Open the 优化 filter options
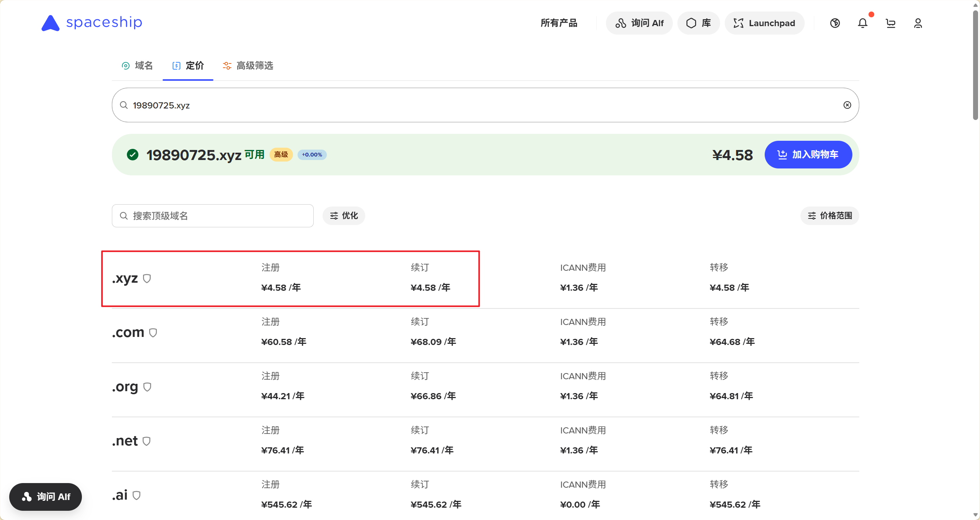Screen dimensions: 980x520 point(344,215)
